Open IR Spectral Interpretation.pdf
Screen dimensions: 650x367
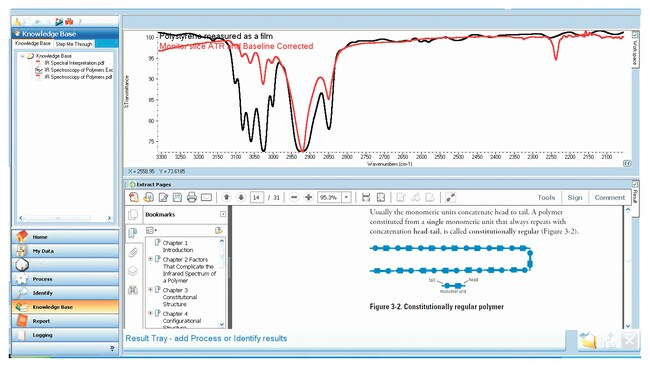(x=74, y=63)
